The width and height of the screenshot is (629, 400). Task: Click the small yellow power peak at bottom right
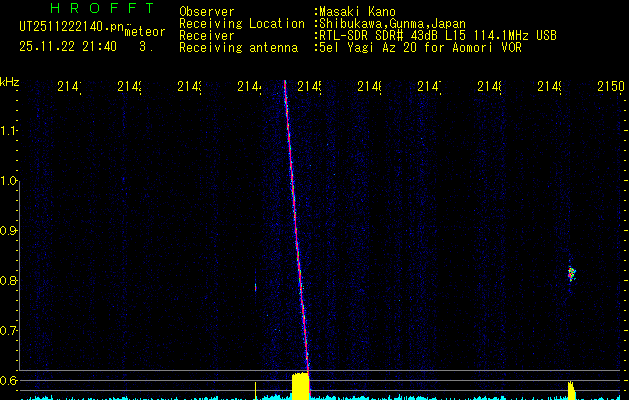[x=570, y=389]
